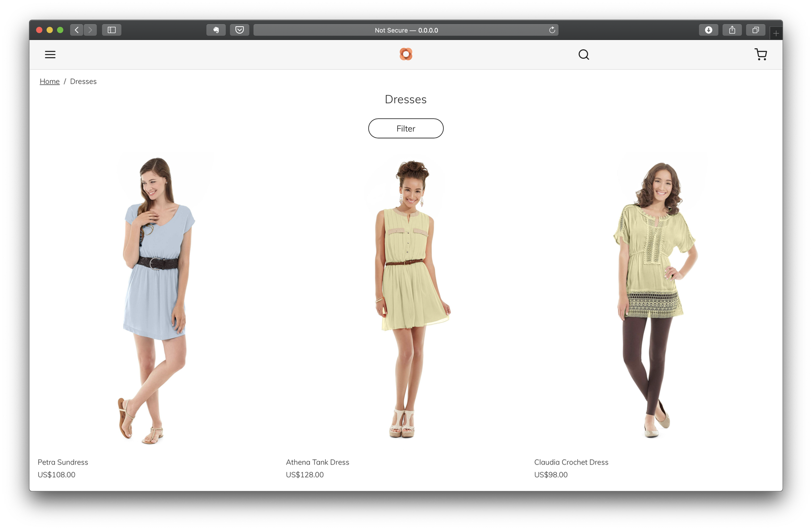
Task: Click the Pocket save extension icon
Action: click(x=239, y=30)
